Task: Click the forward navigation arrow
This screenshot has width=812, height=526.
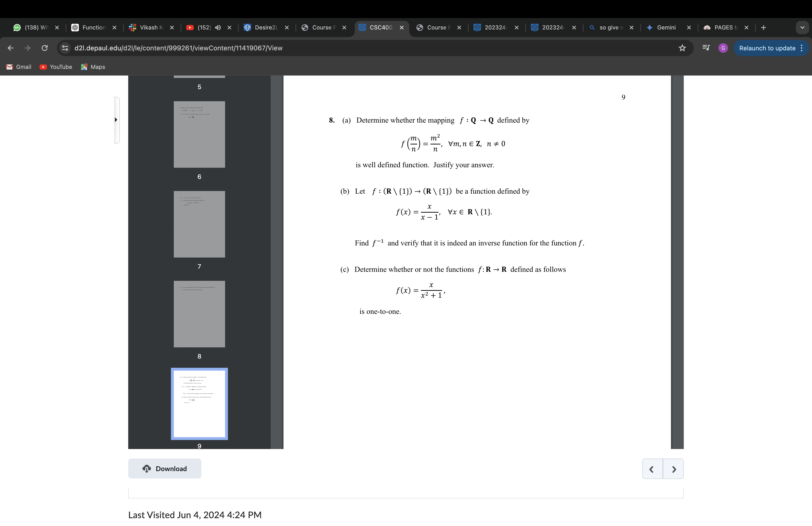Action: [x=27, y=48]
